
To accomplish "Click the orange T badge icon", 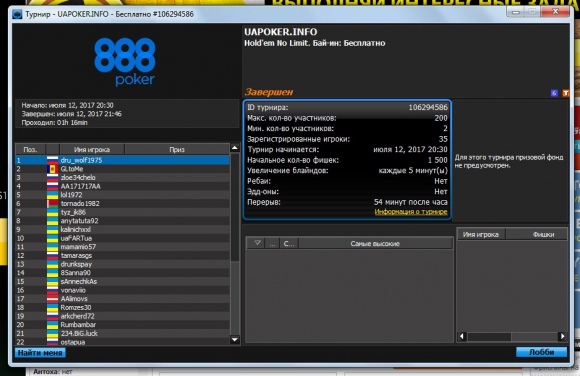I will click(566, 93).
